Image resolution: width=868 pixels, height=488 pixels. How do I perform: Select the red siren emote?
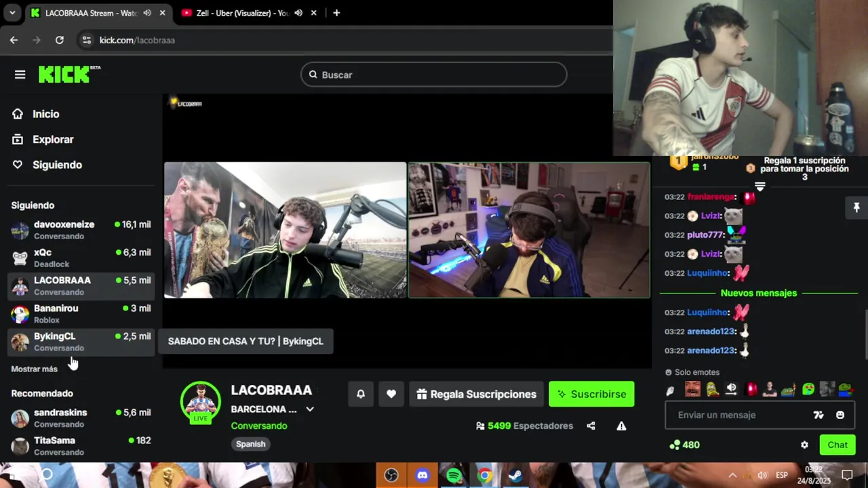(x=751, y=389)
